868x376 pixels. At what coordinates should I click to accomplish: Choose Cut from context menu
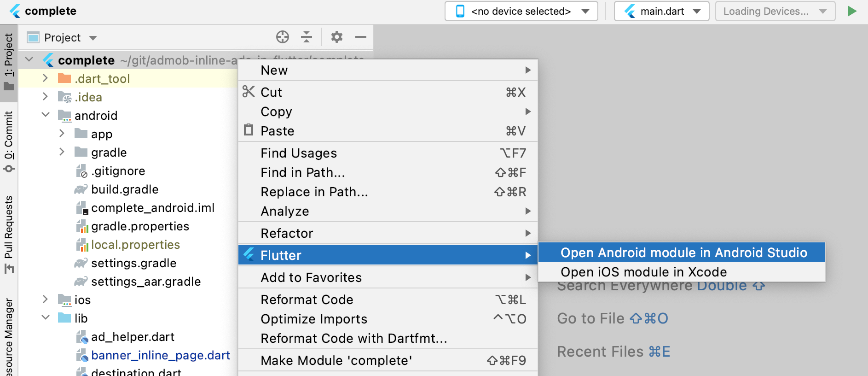pos(388,92)
